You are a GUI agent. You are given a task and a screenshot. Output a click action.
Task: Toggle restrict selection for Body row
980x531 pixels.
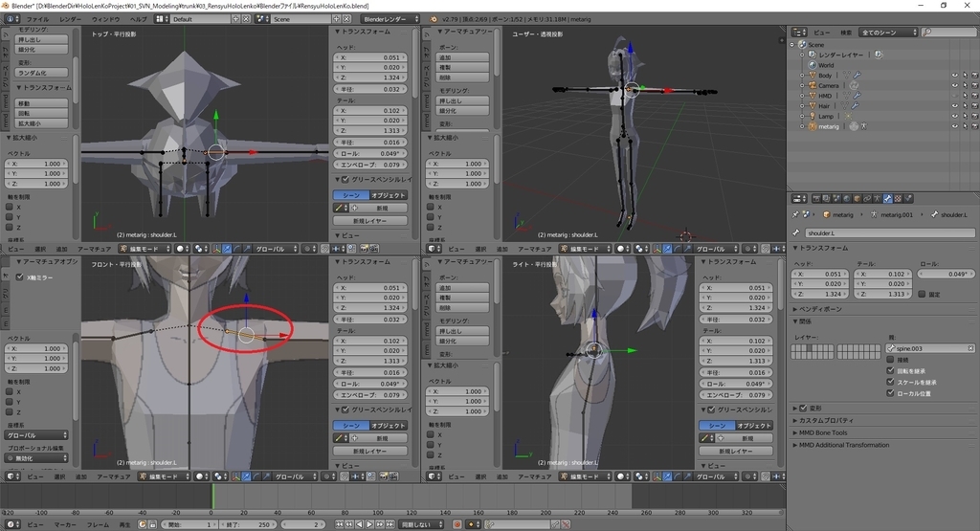pos(965,76)
